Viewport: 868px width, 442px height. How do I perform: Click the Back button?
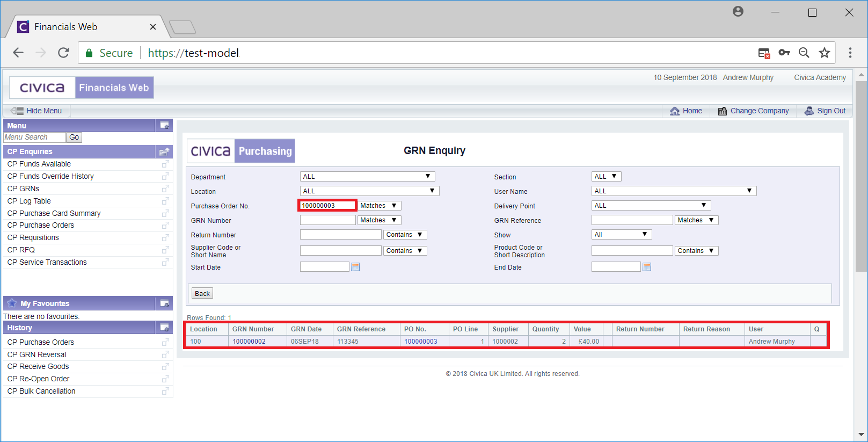(x=202, y=293)
